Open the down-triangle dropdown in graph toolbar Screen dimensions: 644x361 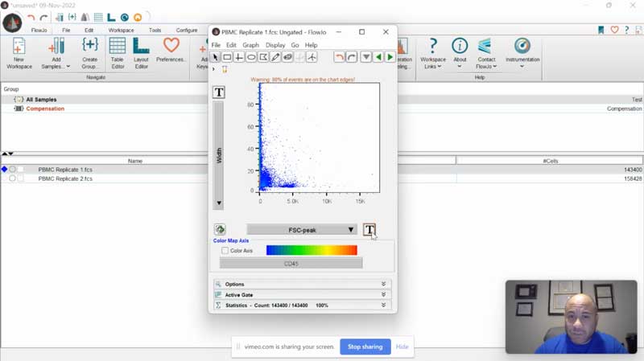366,57
